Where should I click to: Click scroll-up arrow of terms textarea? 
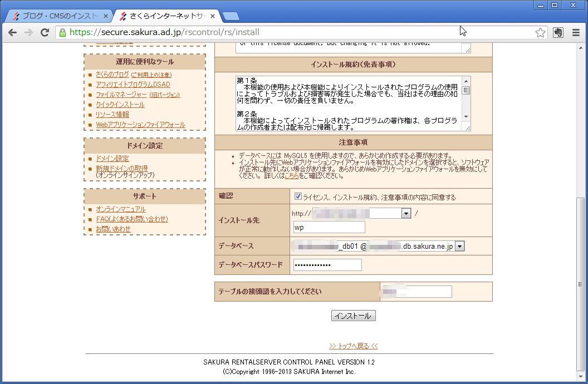click(x=465, y=81)
